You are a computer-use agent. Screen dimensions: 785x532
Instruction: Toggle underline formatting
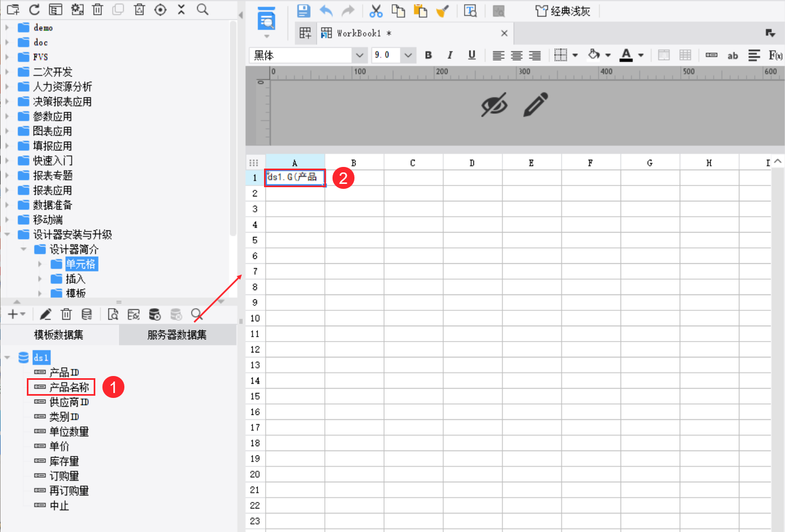tap(472, 55)
